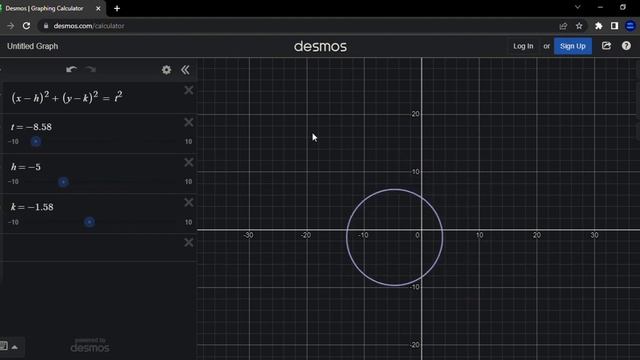View site lock information icon

point(46,26)
